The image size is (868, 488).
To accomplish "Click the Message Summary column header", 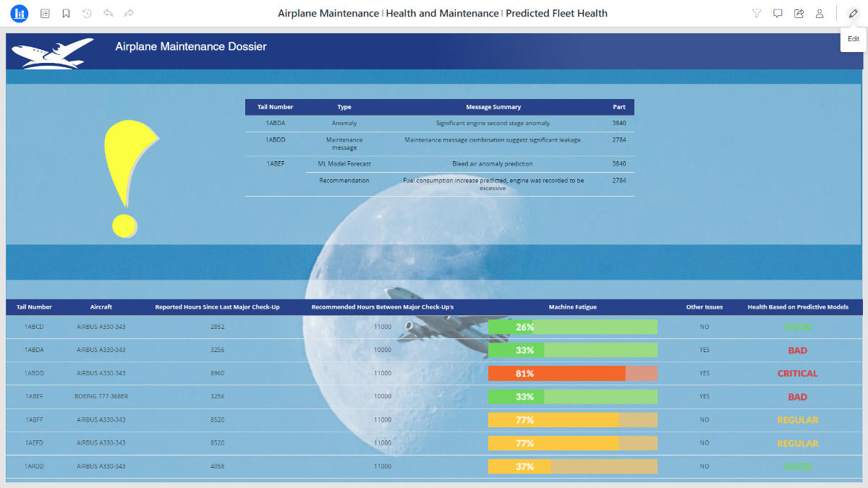I will tap(493, 107).
